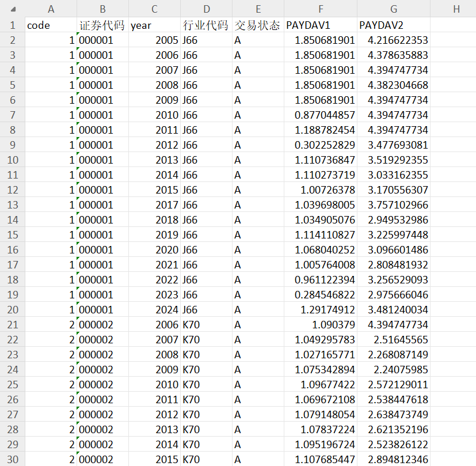Viewport: 476px width, 466px height.
Task: Select cell with value 0.284546822
Action: pyautogui.click(x=321, y=295)
